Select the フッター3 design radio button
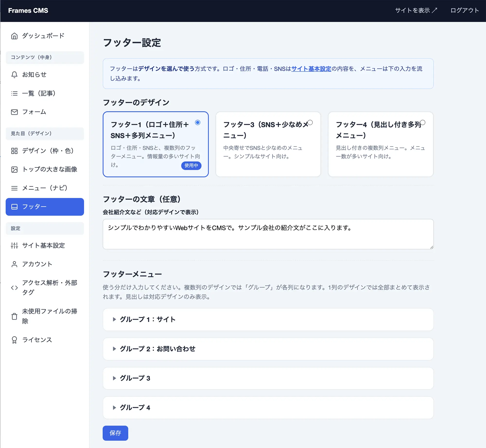 pyautogui.click(x=310, y=122)
